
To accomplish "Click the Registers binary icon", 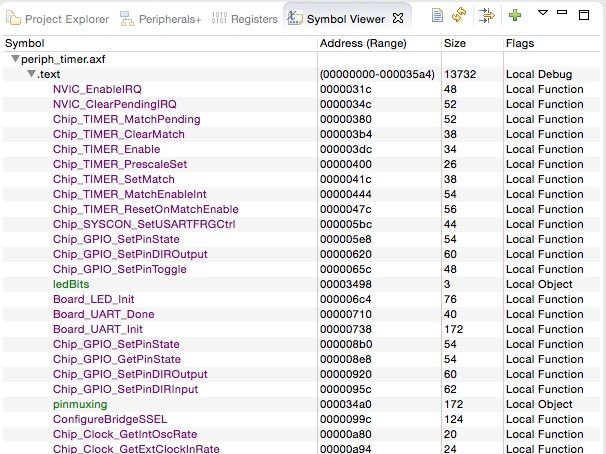I will tap(219, 18).
